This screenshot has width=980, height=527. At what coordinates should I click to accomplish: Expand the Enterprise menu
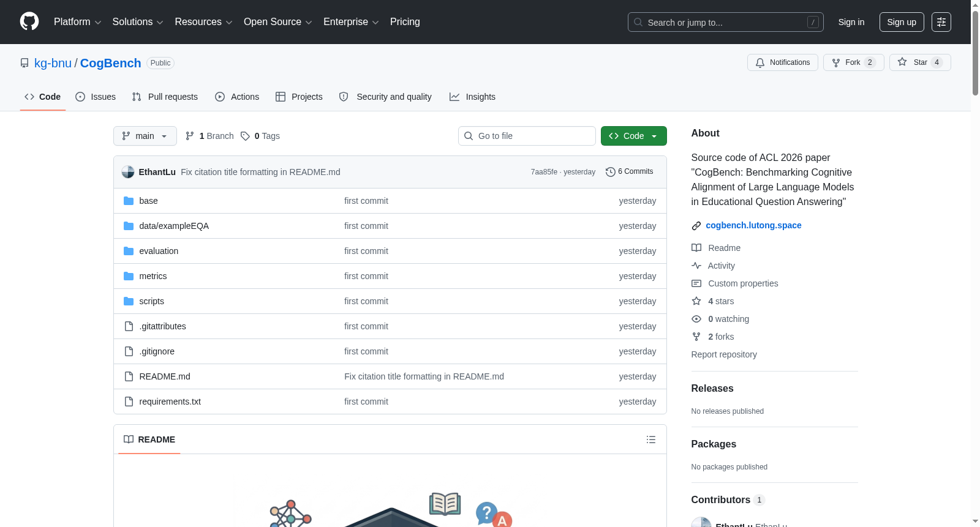(x=351, y=22)
